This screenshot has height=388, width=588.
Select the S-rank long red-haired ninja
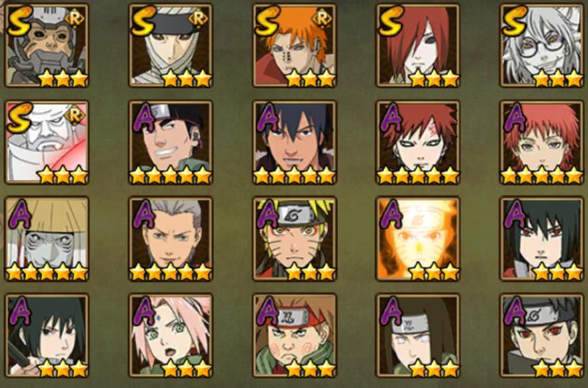(418, 45)
